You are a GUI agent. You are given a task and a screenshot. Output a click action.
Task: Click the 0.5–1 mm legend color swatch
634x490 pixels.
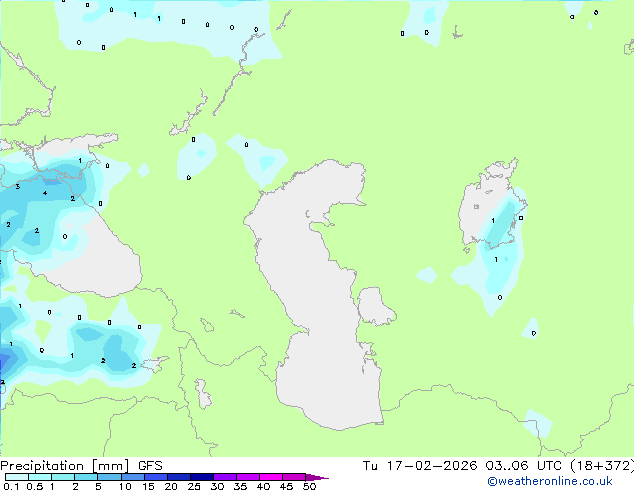40,477
